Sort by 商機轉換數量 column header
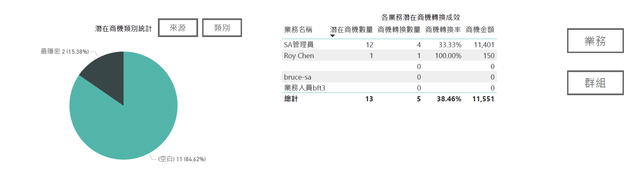644x183 pixels. pos(399,30)
